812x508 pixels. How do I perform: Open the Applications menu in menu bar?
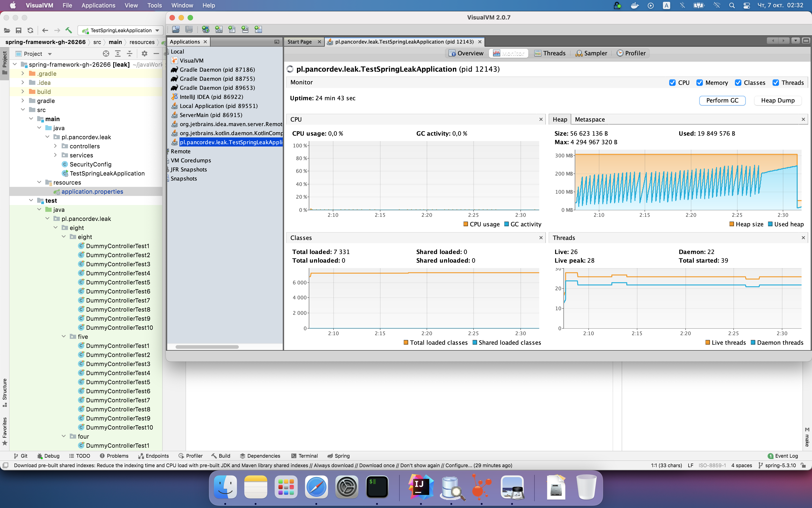[x=98, y=5]
